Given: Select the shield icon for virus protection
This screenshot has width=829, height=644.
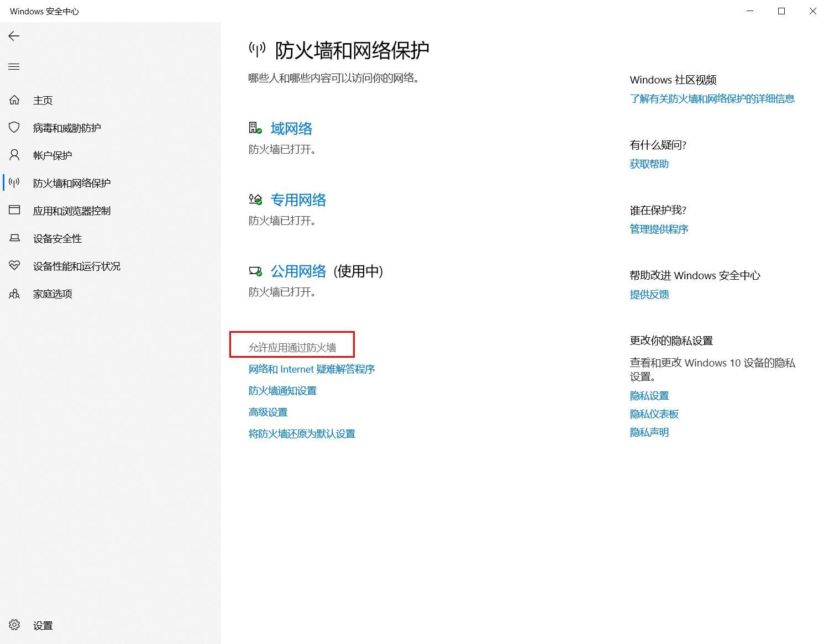Looking at the screenshot, I should coord(14,128).
